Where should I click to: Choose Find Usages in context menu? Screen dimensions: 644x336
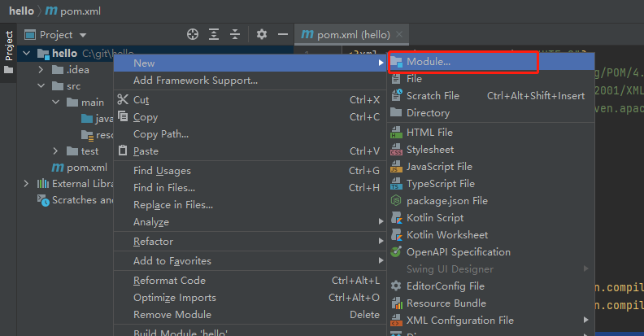pos(250,171)
